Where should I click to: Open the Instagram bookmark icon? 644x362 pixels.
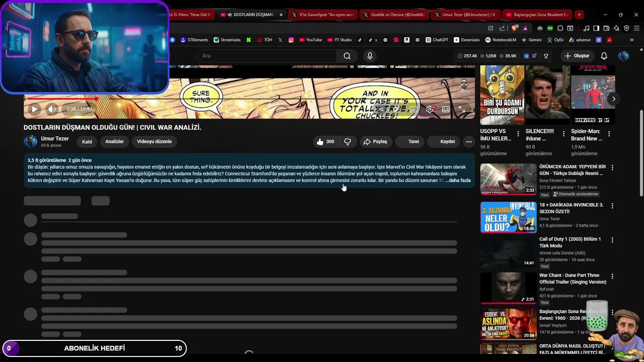[291, 40]
